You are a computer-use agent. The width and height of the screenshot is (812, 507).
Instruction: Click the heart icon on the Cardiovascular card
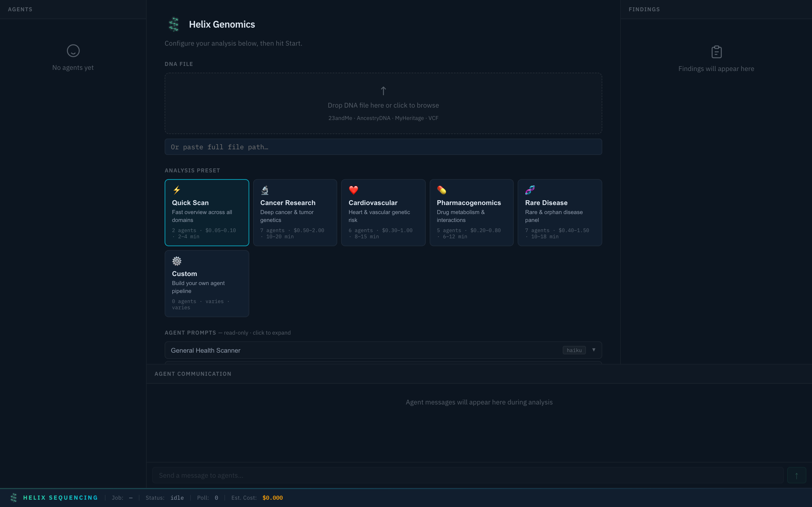[x=353, y=190]
